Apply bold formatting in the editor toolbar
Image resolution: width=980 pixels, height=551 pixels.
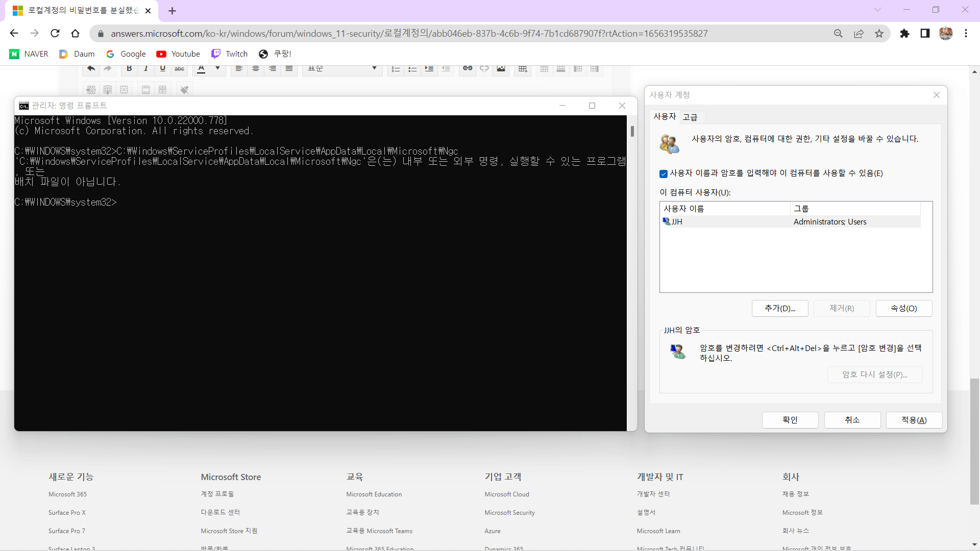coord(129,69)
